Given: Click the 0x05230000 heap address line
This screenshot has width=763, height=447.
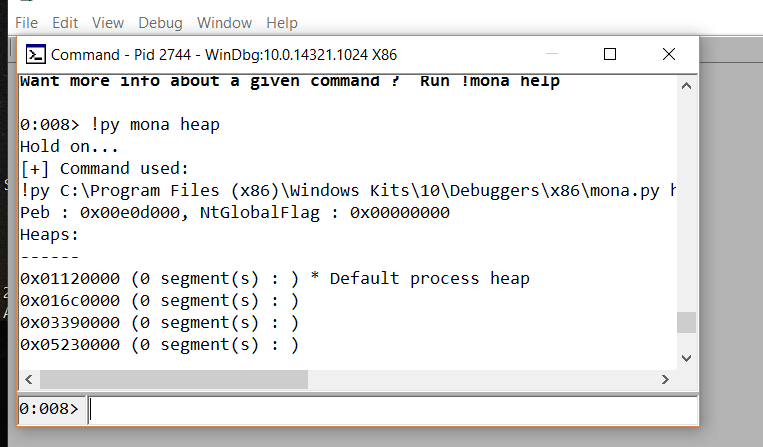Looking at the screenshot, I should click(x=160, y=344).
